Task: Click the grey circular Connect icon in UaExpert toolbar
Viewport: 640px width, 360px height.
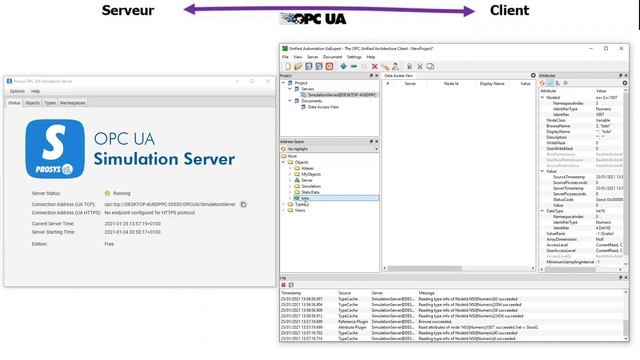Action: (364, 67)
